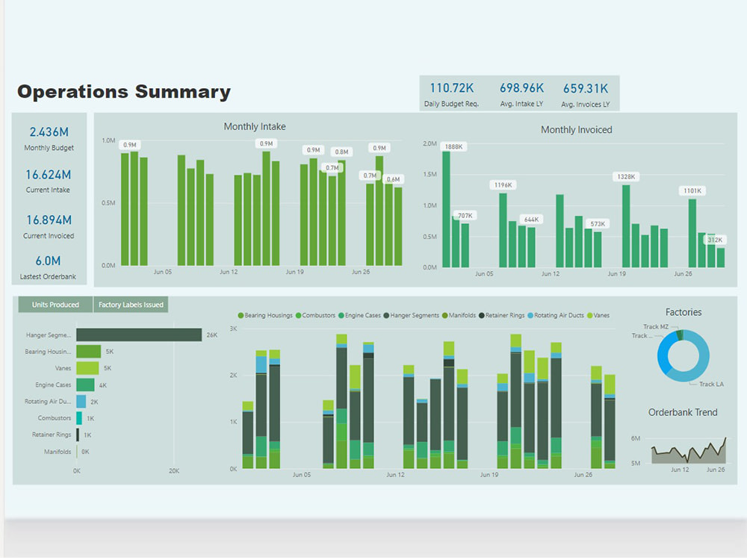Screen dimensions: 747x560
Task: Click the Bearing Housings legend dot
Action: [x=241, y=315]
